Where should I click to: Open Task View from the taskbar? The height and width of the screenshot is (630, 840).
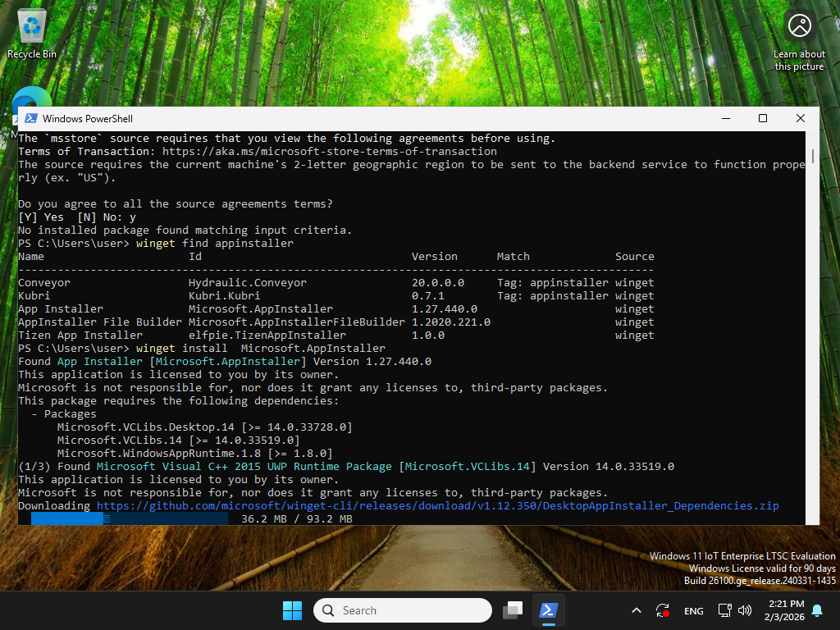point(513,610)
